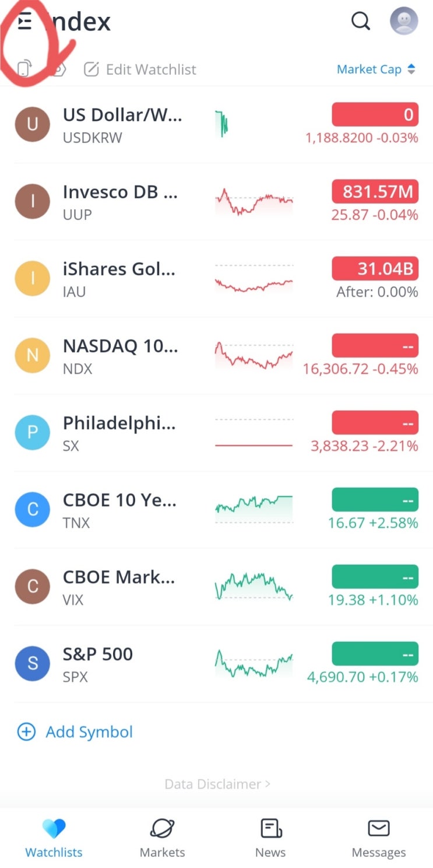Tap the search magnifier icon

click(361, 22)
